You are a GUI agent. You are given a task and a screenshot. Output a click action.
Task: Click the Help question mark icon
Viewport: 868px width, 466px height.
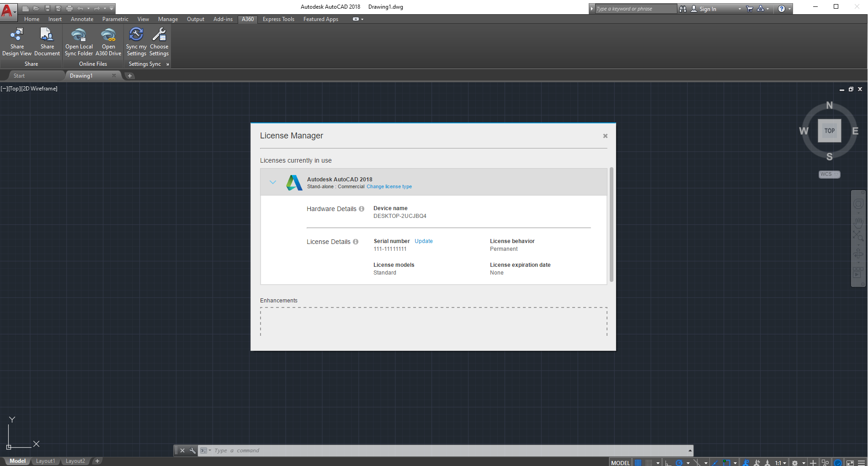(782, 9)
